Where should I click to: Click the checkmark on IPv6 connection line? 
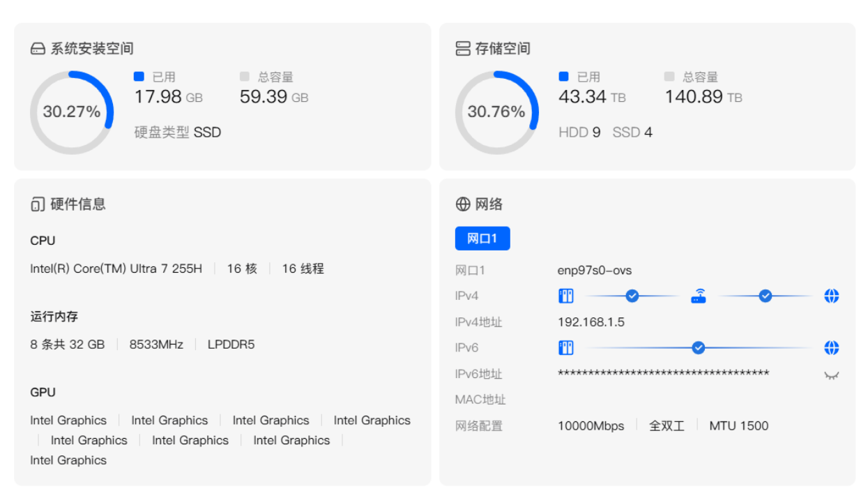(698, 348)
